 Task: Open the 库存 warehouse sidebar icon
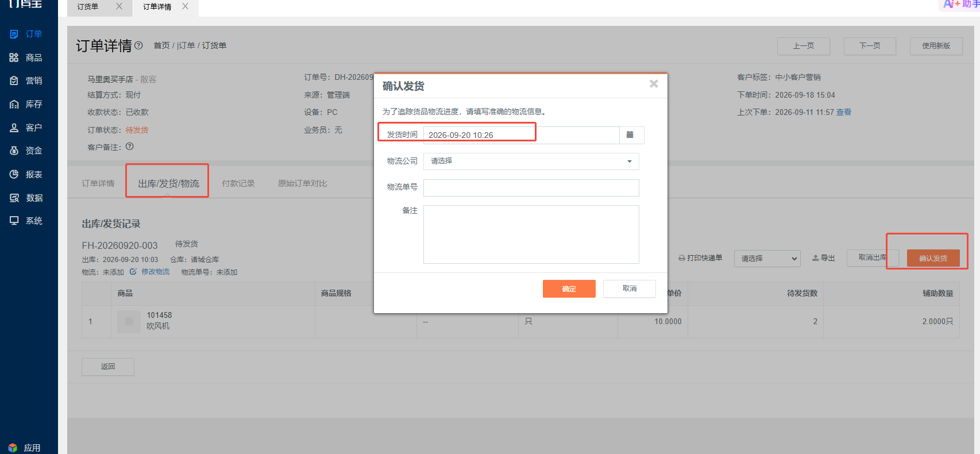click(x=14, y=104)
